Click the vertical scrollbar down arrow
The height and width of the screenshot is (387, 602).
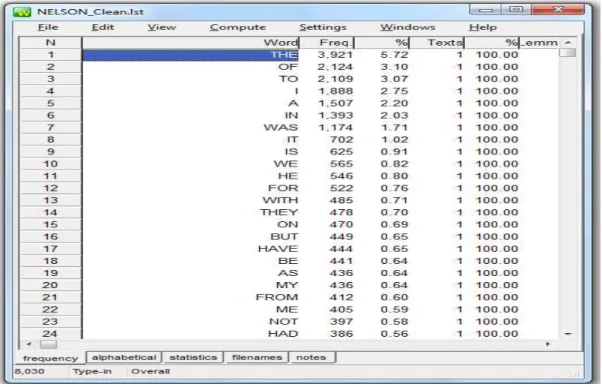tap(568, 334)
